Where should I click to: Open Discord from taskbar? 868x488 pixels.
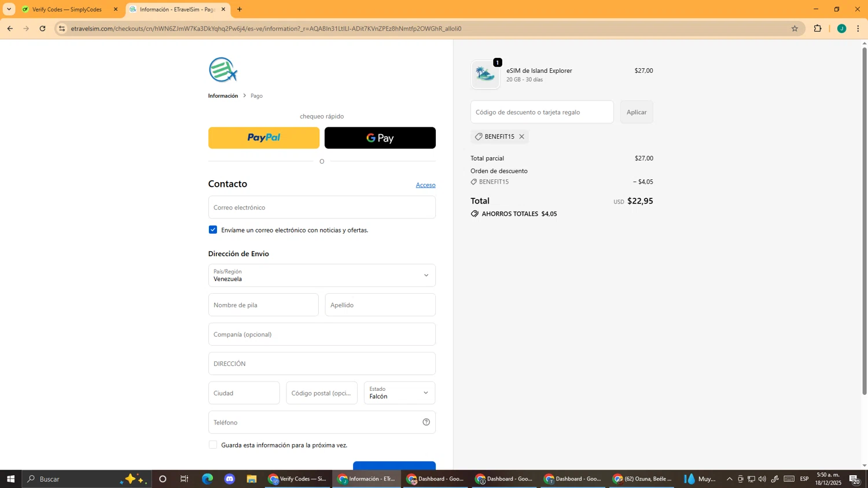pyautogui.click(x=230, y=479)
